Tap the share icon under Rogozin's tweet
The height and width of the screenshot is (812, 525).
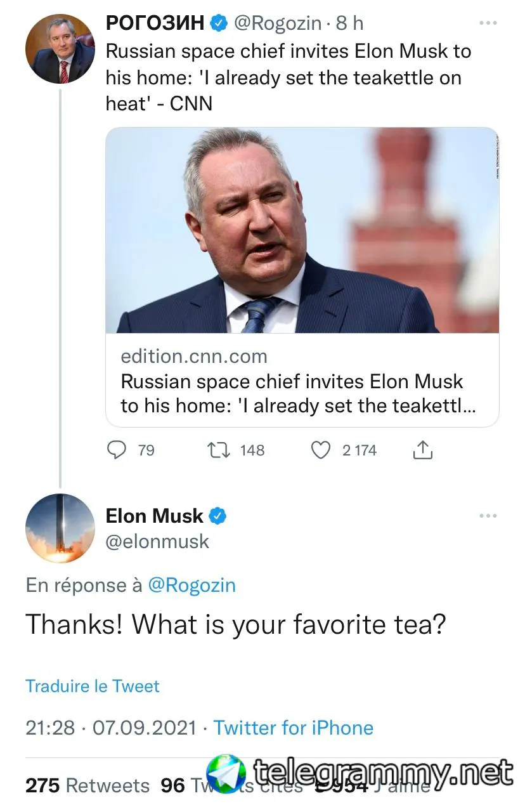(x=422, y=450)
